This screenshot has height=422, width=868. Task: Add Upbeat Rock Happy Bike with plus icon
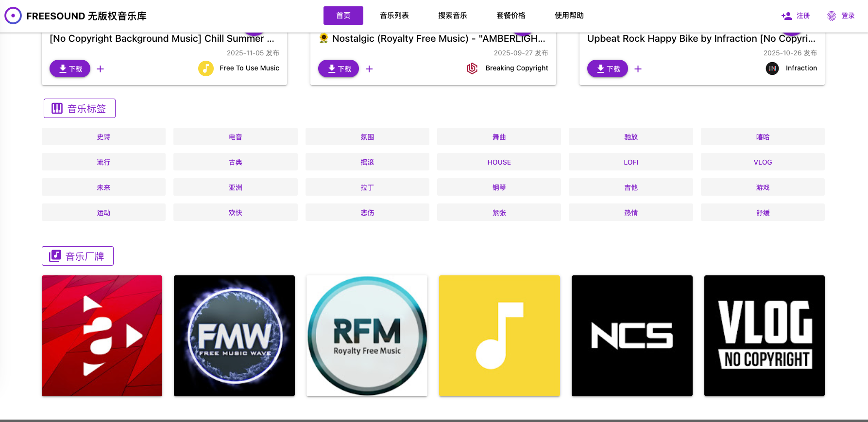(638, 69)
